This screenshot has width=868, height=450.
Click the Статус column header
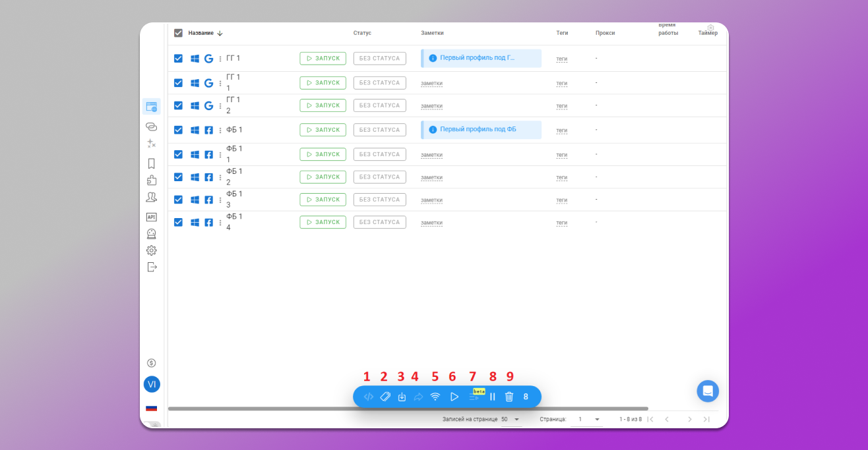[362, 33]
